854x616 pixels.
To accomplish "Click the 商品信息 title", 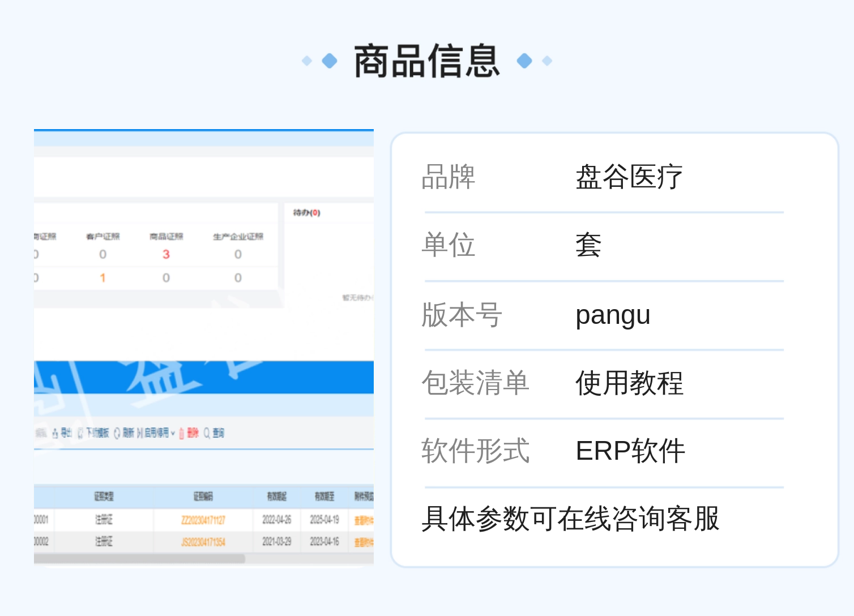I will [427, 61].
